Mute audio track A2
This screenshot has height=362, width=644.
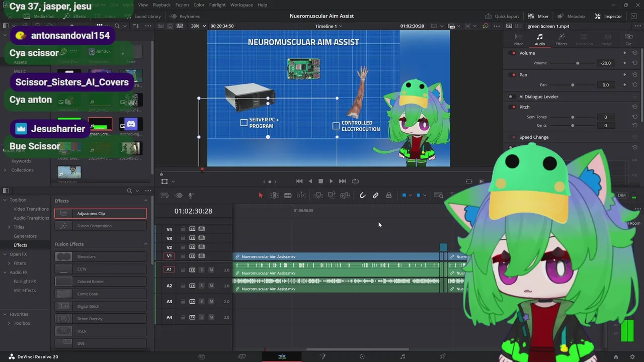coord(211,286)
